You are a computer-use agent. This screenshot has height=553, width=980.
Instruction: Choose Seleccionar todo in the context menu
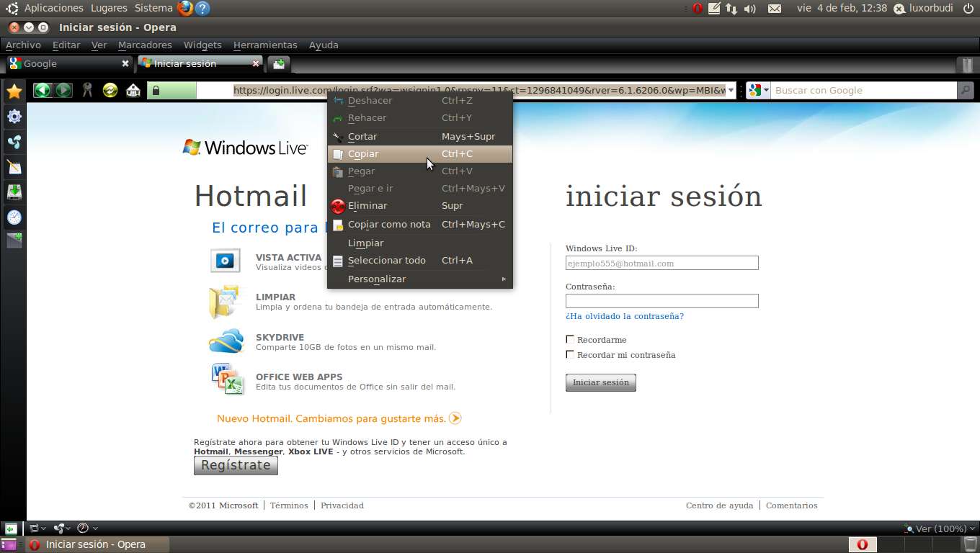click(420, 260)
